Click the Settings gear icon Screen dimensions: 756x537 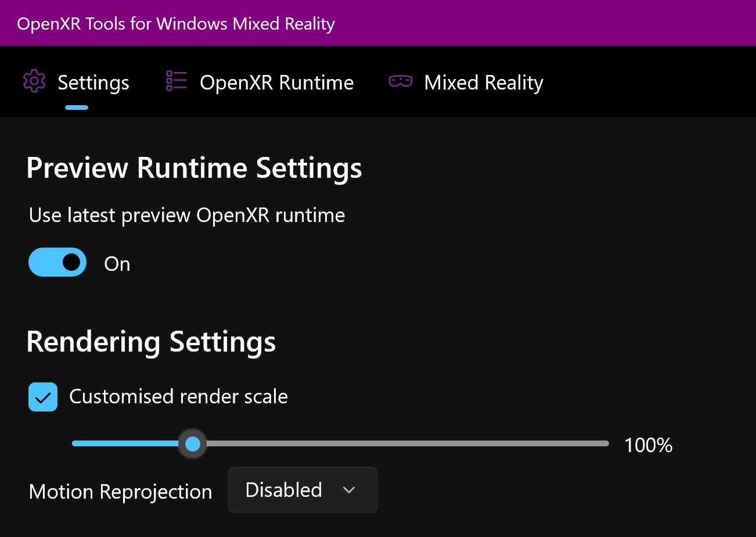click(34, 81)
